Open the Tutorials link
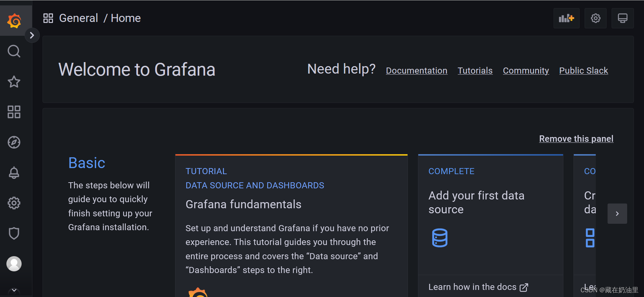This screenshot has height=297, width=644. pyautogui.click(x=475, y=71)
